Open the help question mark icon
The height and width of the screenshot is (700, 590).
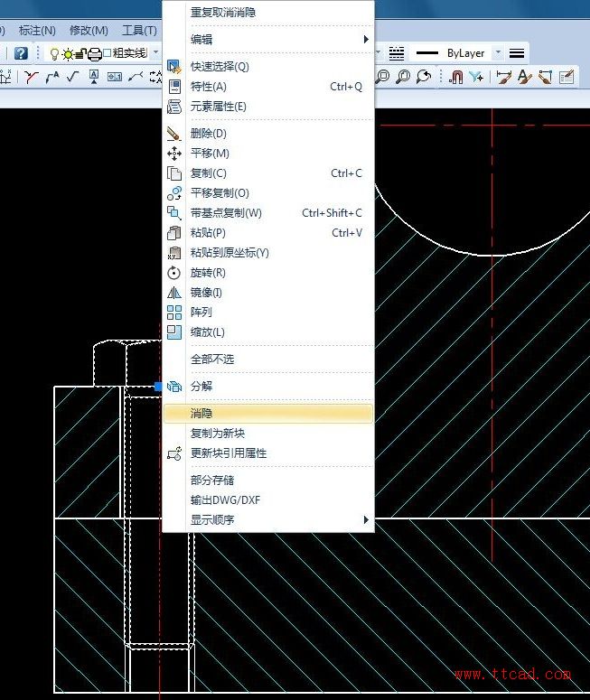click(21, 53)
